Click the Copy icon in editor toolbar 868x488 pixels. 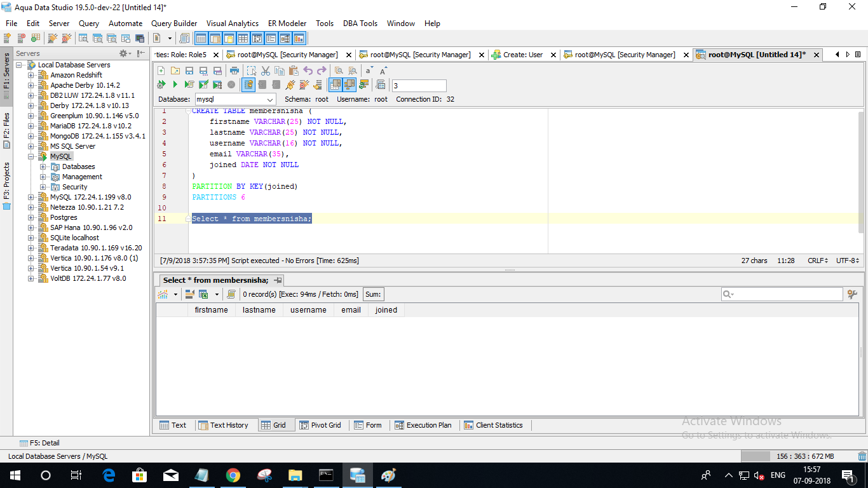(280, 71)
